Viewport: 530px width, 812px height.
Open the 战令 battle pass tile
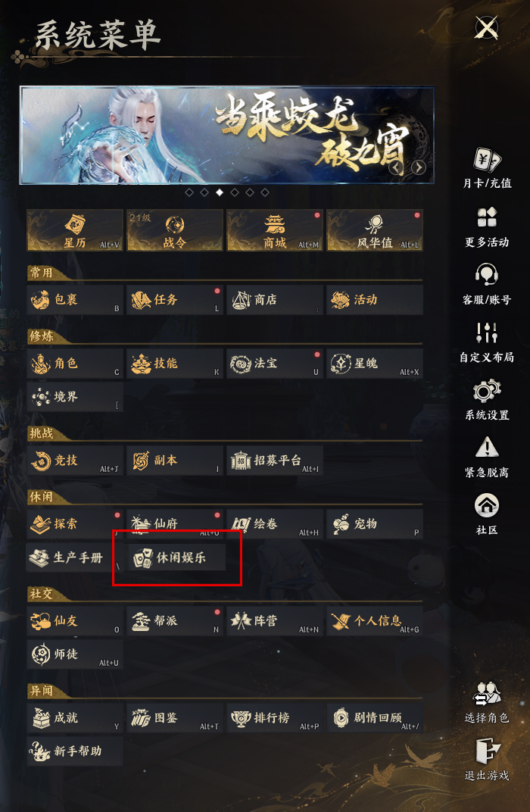click(175, 230)
